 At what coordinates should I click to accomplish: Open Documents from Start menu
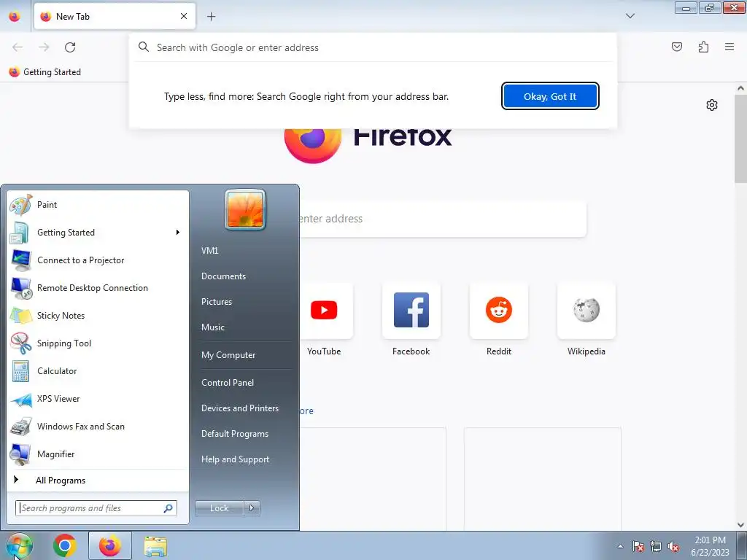point(223,276)
